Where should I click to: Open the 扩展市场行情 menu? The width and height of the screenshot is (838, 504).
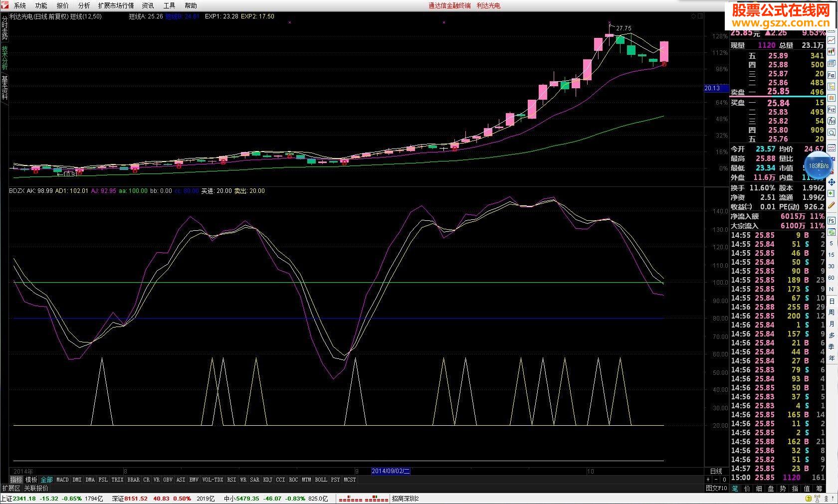coord(116,5)
